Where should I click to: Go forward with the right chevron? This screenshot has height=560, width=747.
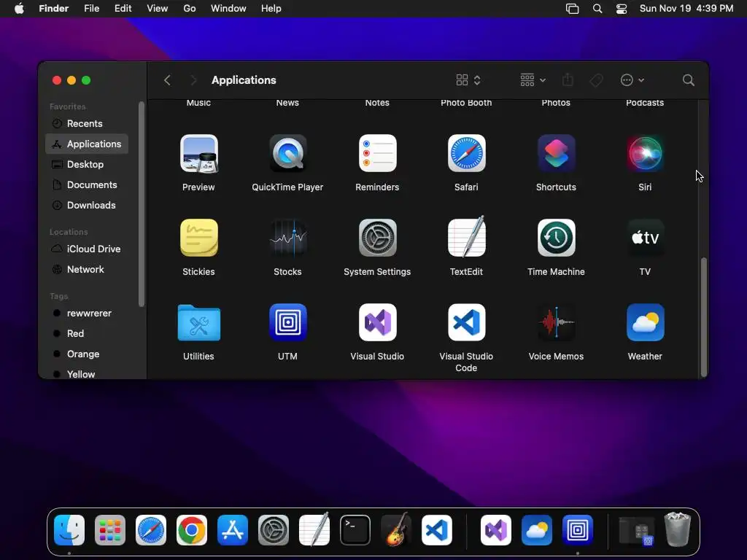193,80
